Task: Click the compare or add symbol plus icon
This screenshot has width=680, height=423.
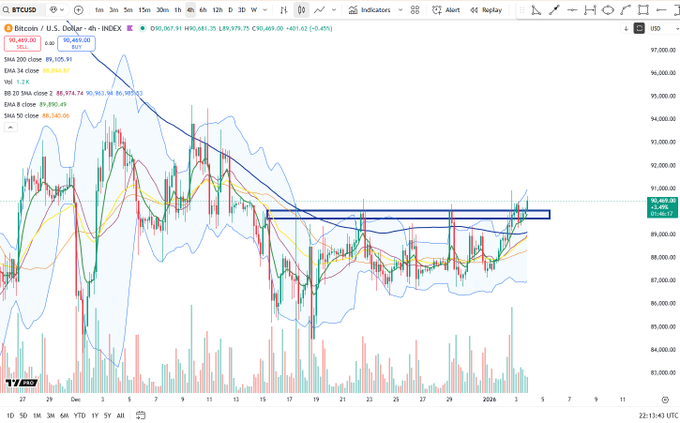Action: tap(78, 10)
